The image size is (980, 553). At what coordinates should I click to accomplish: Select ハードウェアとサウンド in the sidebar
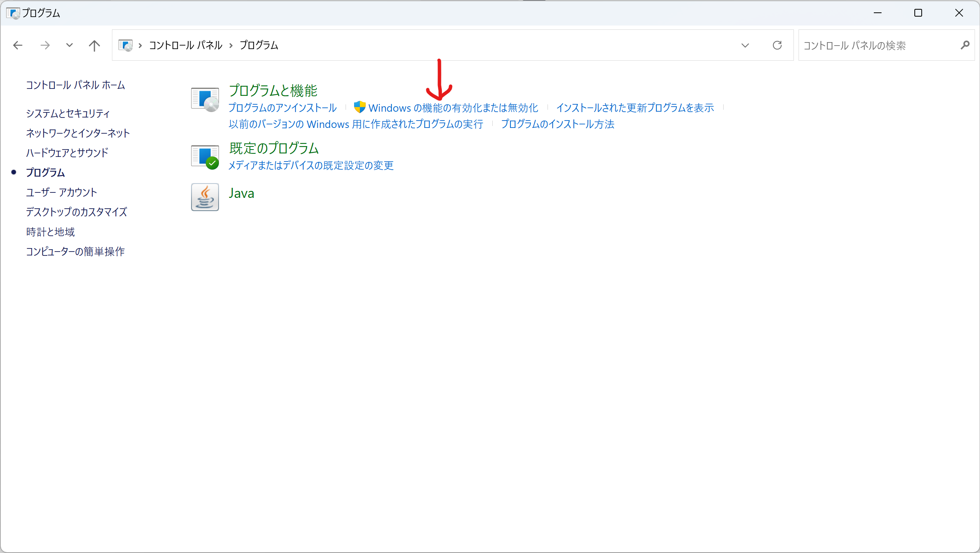tap(67, 153)
